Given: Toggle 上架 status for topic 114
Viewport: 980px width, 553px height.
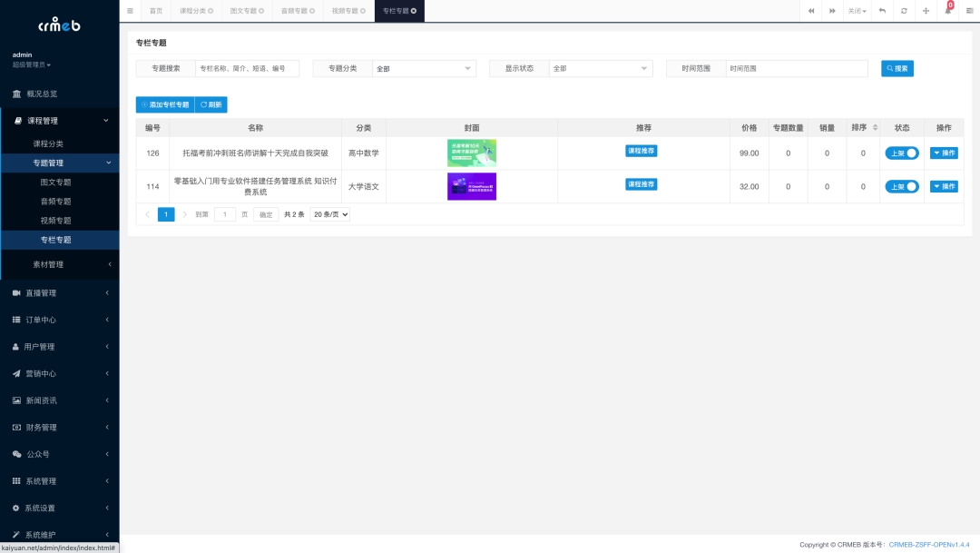Looking at the screenshot, I should pyautogui.click(x=902, y=186).
